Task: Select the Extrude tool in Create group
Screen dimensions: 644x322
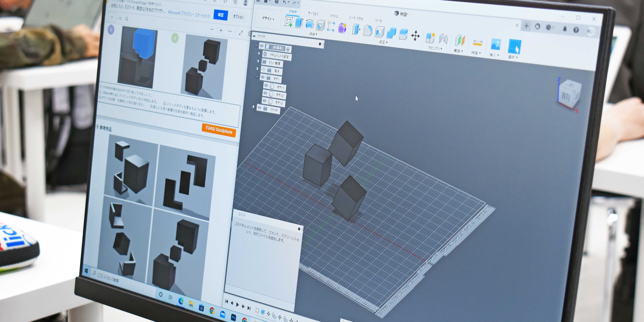Action: (299, 23)
